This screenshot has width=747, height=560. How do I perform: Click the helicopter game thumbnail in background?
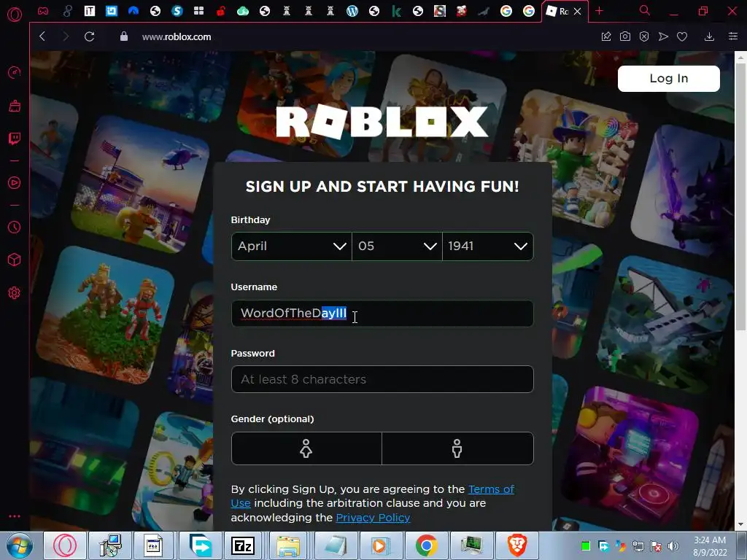coord(141,183)
